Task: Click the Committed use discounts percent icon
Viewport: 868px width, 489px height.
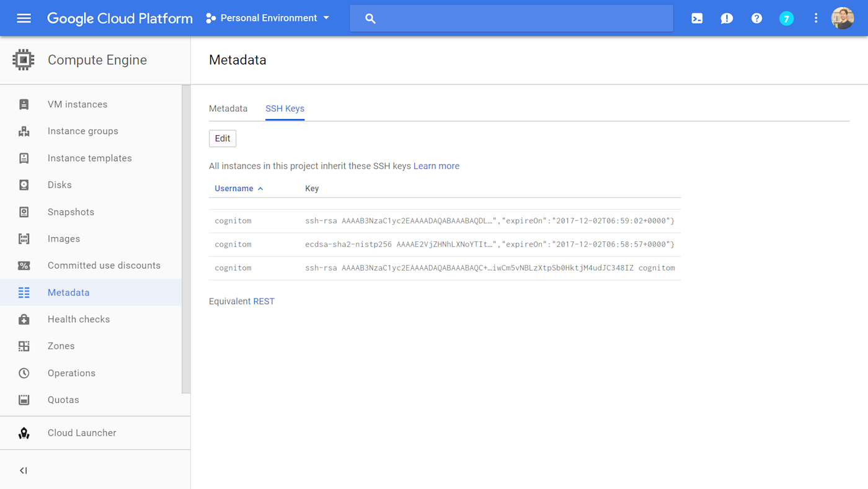Action: point(24,266)
